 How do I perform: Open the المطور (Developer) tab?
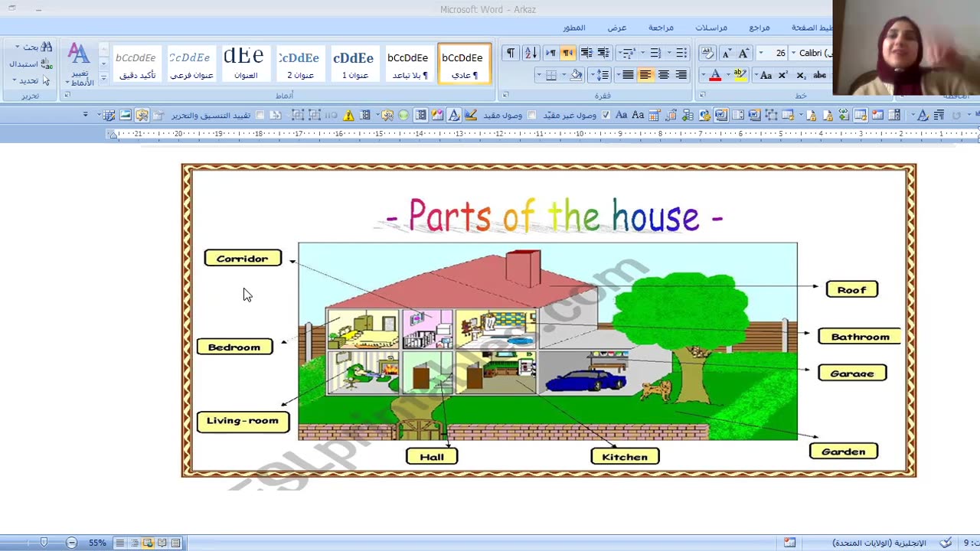pyautogui.click(x=574, y=28)
